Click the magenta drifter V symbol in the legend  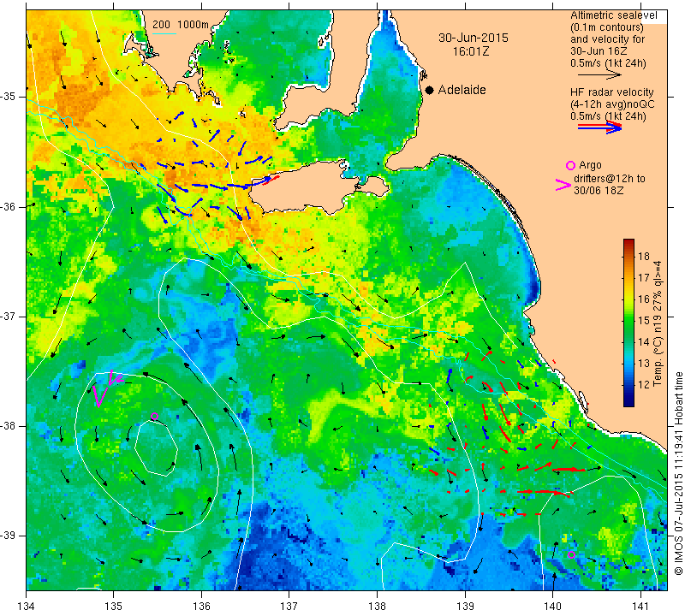(x=563, y=185)
